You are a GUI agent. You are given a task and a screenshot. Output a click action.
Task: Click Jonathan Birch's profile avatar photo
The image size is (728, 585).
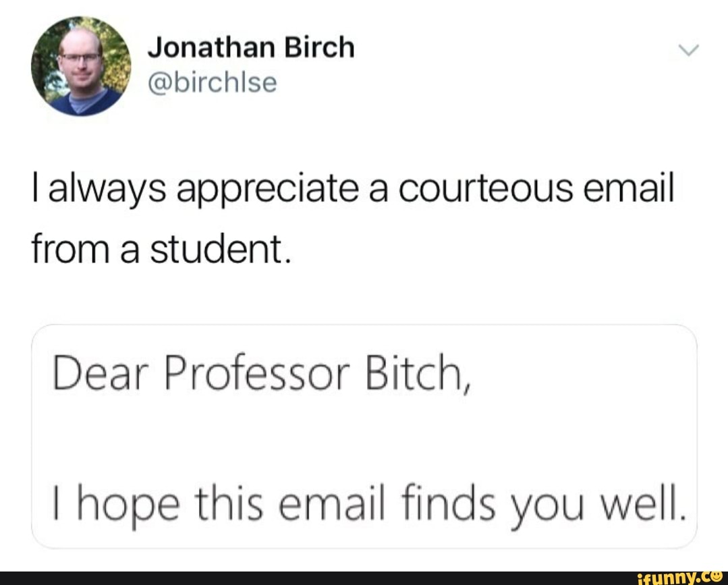click(81, 66)
